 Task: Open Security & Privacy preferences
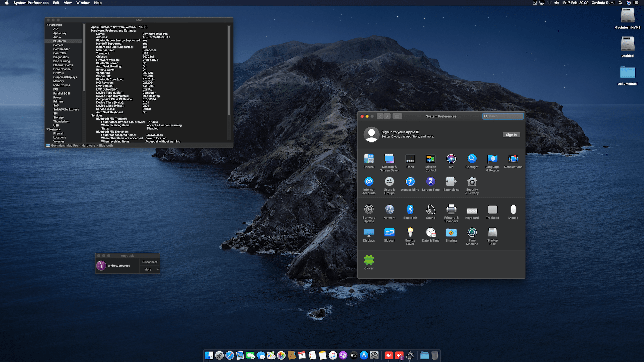pos(472,182)
